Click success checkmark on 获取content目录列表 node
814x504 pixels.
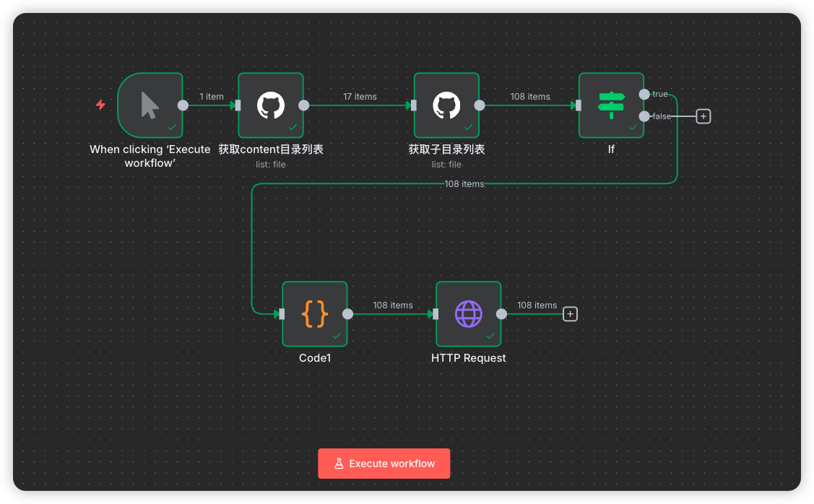click(293, 127)
